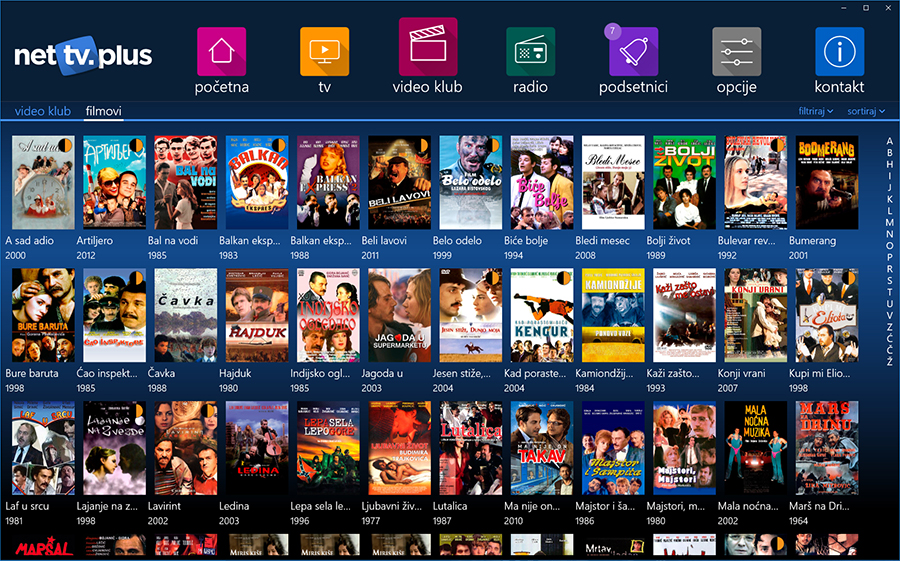Screen dimensions: 900x561
Task: Jump to letter S in alphabet index
Action: click(889, 281)
